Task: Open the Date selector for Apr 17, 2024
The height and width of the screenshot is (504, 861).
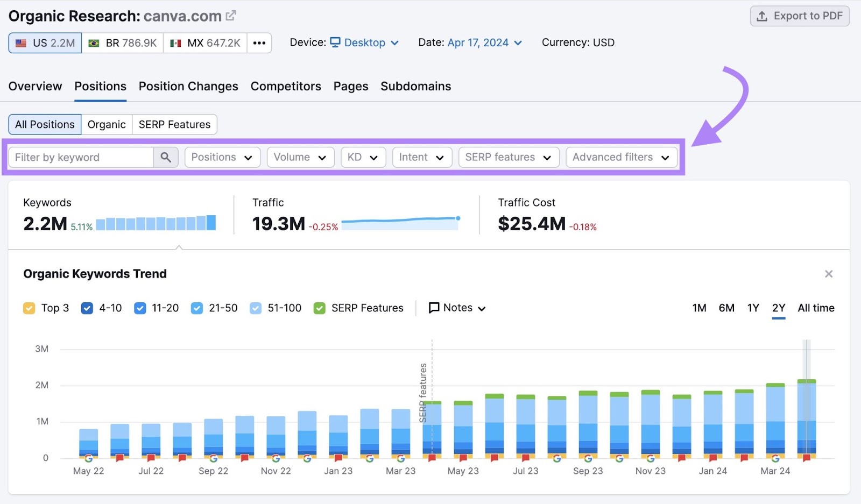Action: pos(478,42)
